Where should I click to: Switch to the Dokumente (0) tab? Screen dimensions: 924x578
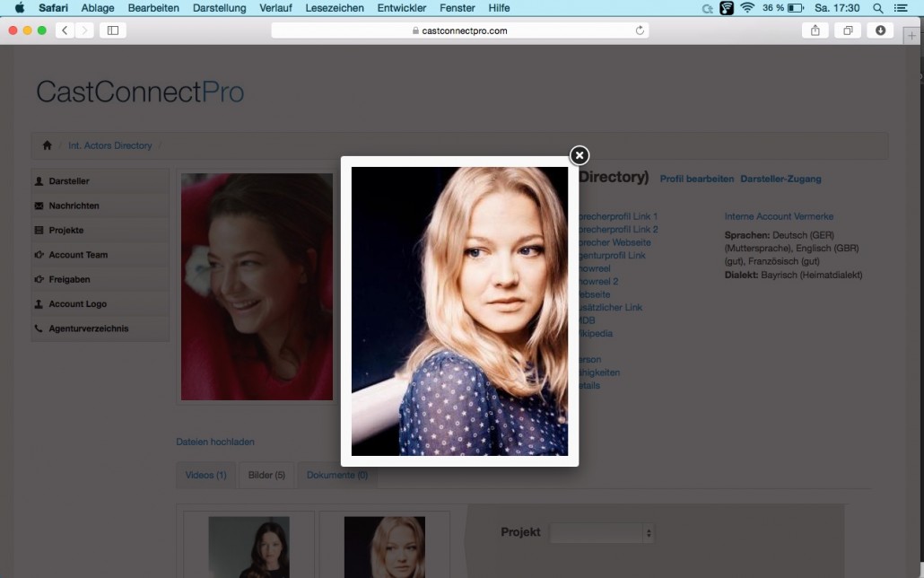tap(337, 475)
